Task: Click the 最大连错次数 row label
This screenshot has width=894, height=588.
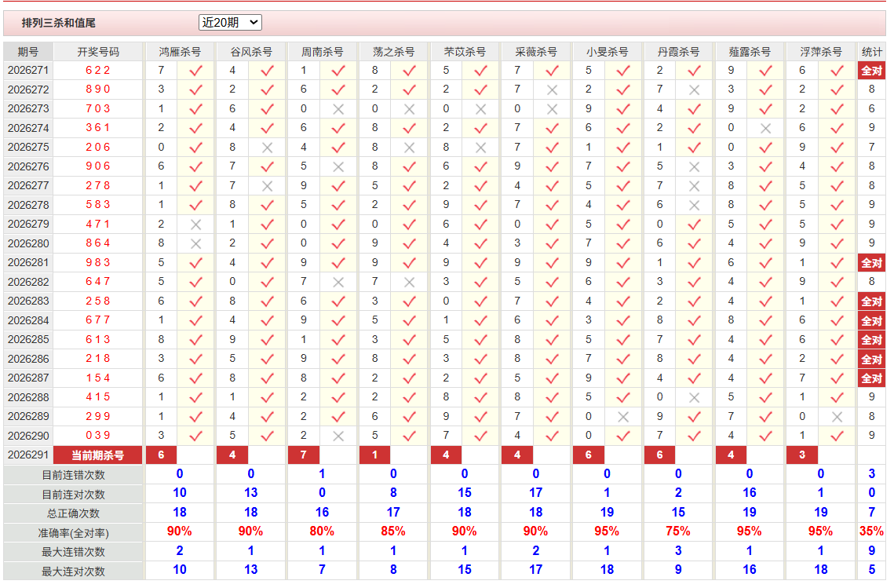Action: point(74,552)
